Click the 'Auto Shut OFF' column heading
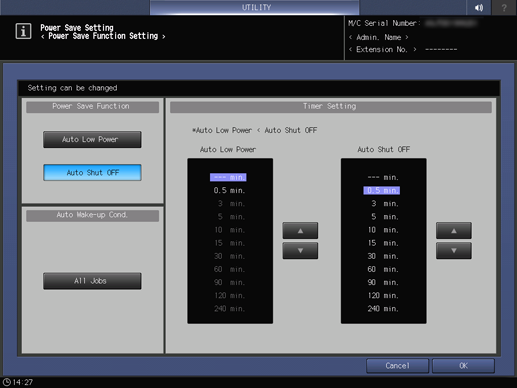 (x=384, y=150)
